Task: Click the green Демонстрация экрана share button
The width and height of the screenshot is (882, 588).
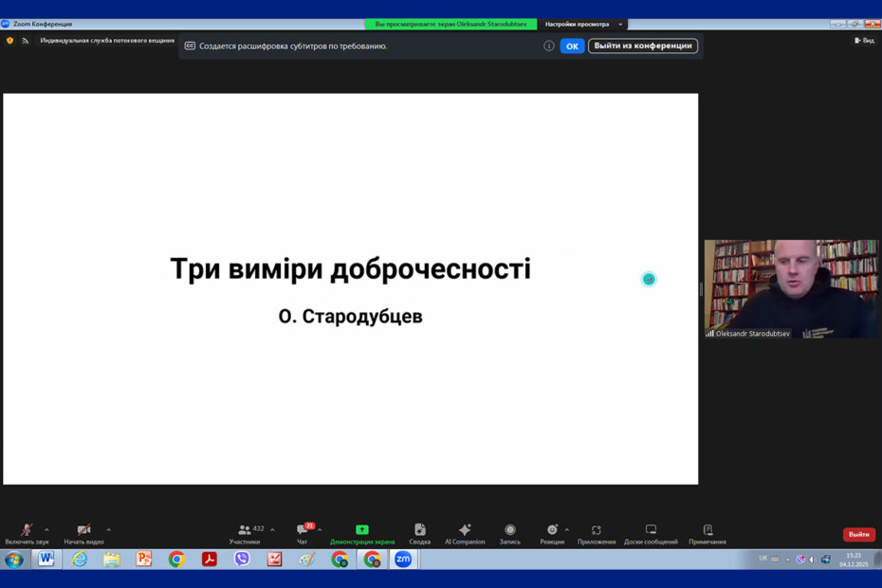Action: click(362, 531)
